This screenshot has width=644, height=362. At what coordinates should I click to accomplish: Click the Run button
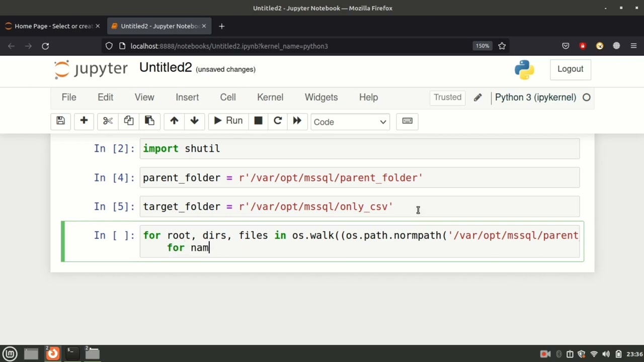228,121
